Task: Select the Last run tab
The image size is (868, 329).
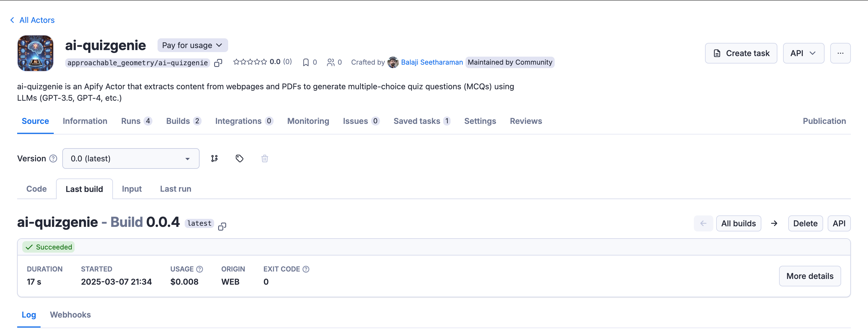Action: pyautogui.click(x=176, y=188)
